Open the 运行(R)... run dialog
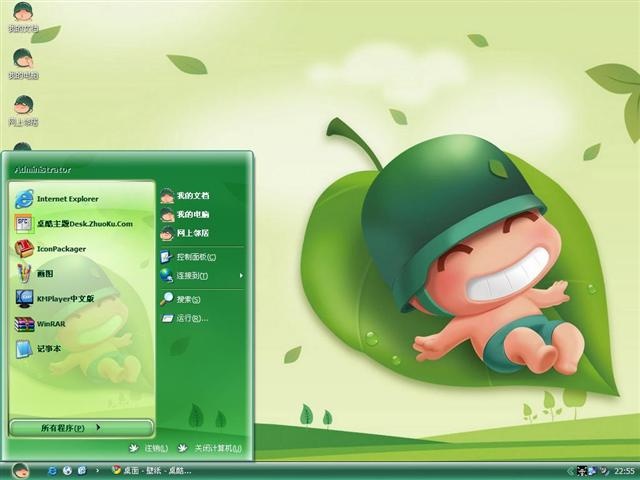This screenshot has width=640, height=480. click(x=203, y=318)
